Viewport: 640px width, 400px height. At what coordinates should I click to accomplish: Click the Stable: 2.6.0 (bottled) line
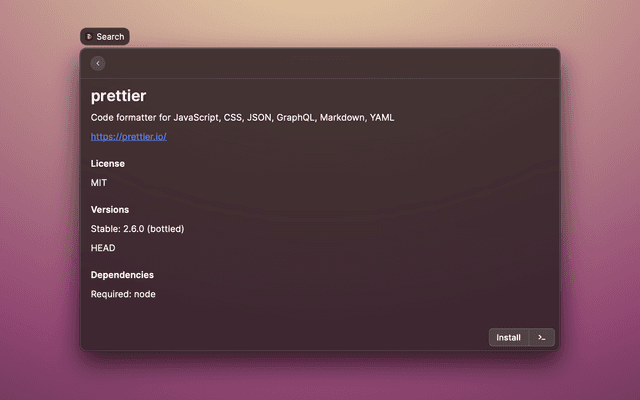tap(137, 229)
